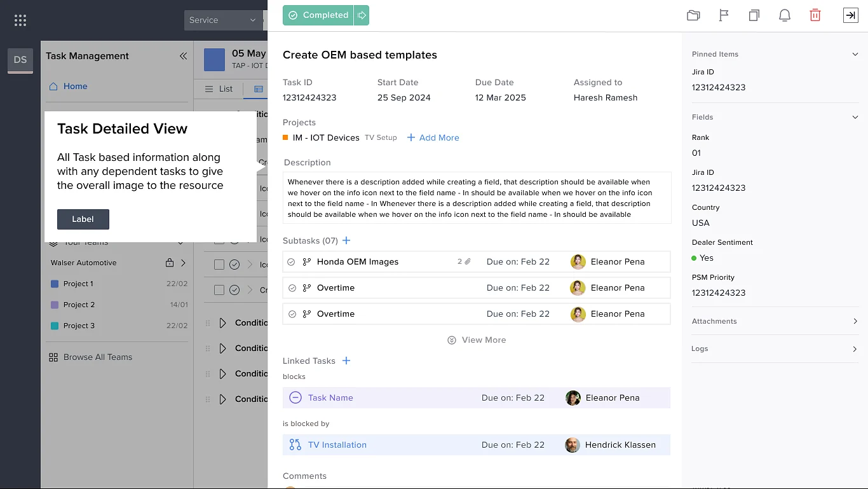The width and height of the screenshot is (868, 489).
Task: Open the TV Installation linked task
Action: (337, 445)
